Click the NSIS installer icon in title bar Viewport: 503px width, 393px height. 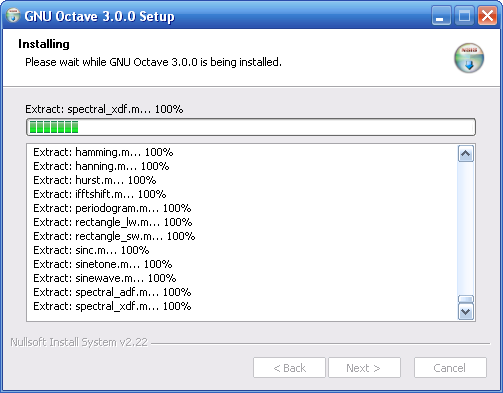point(13,16)
